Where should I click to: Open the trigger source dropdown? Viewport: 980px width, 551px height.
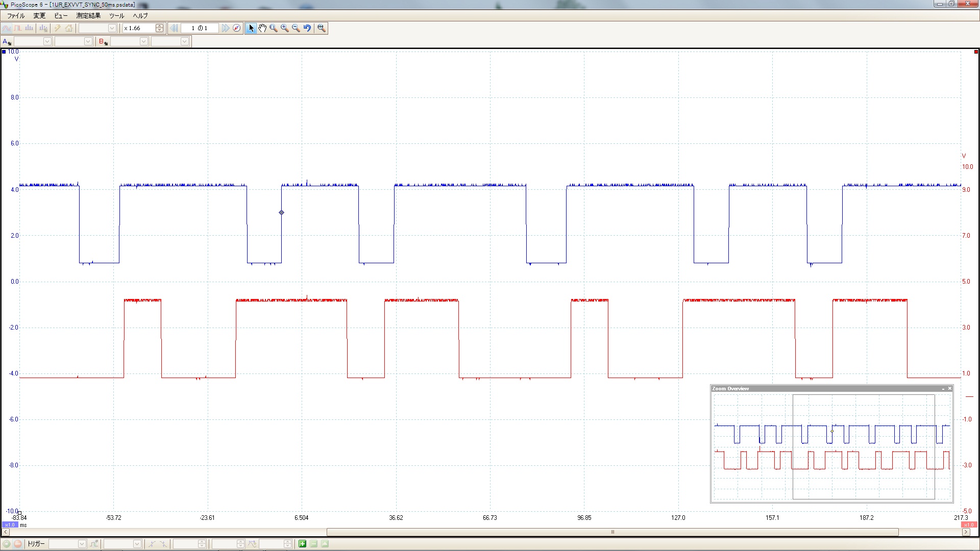(122, 544)
